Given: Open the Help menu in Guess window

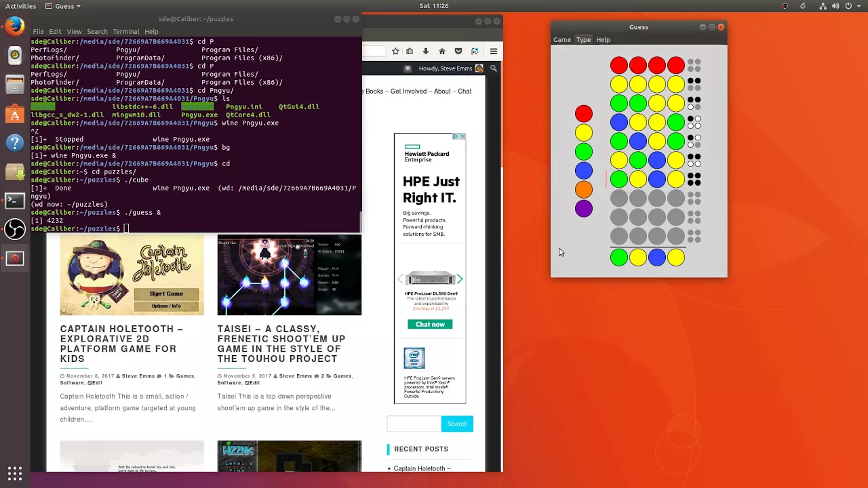Looking at the screenshot, I should pos(604,39).
